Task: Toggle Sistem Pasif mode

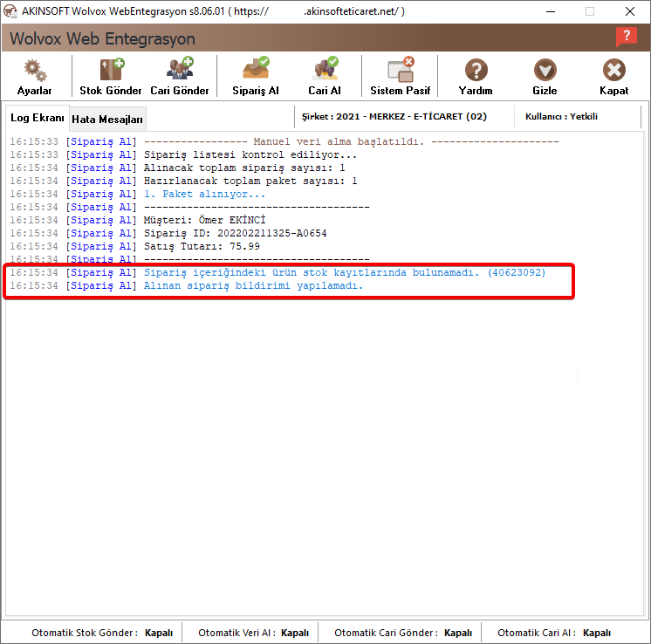Action: (x=400, y=78)
